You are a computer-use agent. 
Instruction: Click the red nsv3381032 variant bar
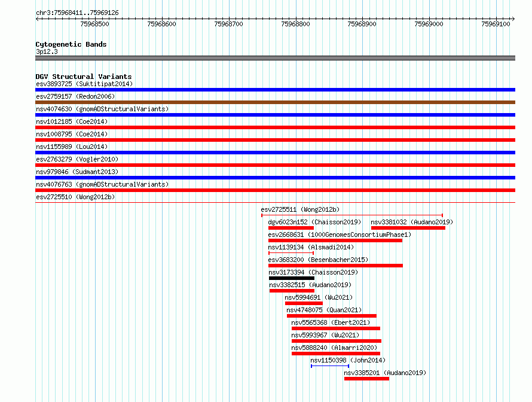coord(408,228)
